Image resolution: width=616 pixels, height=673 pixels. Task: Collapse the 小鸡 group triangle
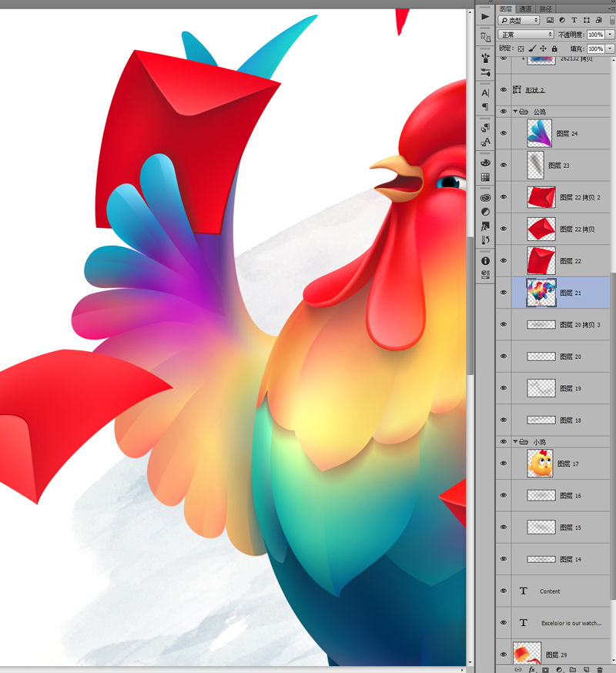coord(515,441)
